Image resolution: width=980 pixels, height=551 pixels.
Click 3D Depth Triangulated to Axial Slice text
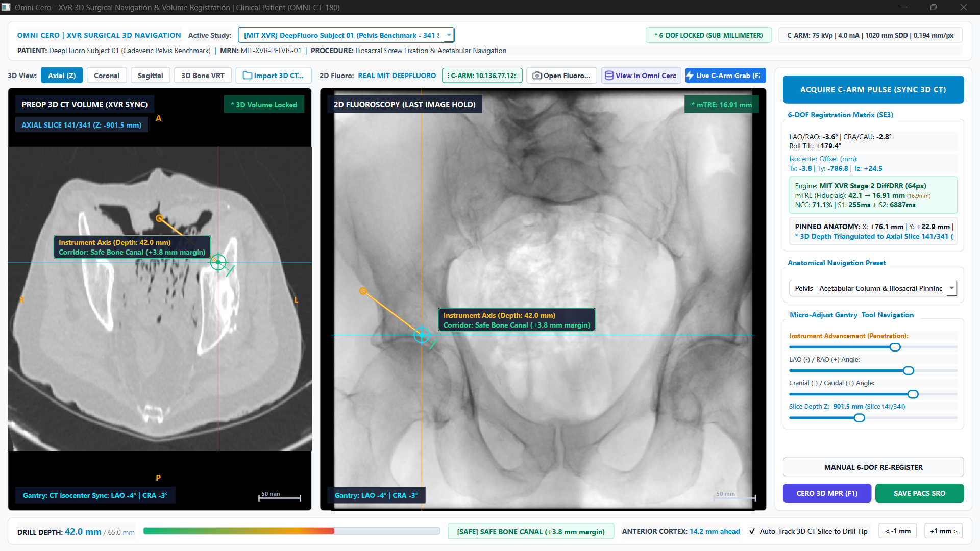tap(874, 236)
